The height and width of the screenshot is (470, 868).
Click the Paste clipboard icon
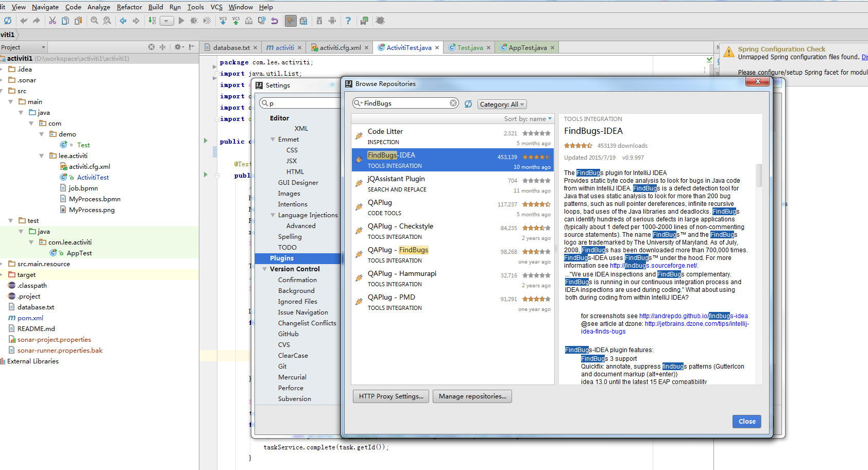point(78,21)
